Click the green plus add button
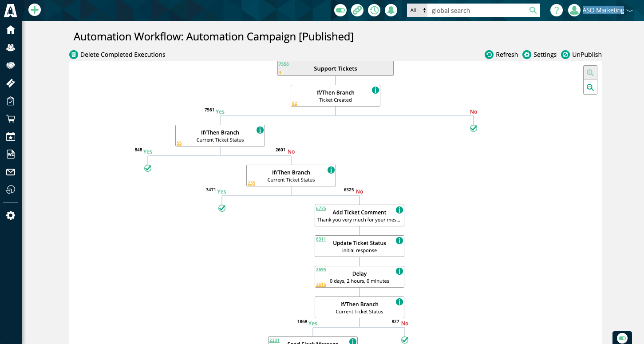 point(35,10)
